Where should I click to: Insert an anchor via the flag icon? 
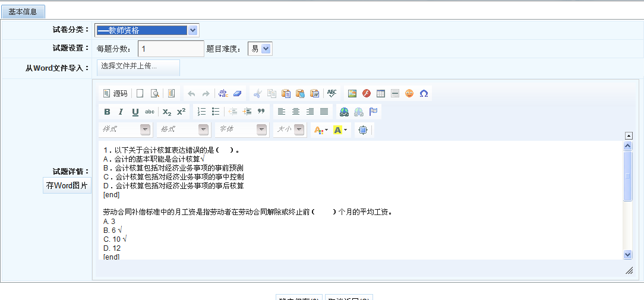point(373,112)
